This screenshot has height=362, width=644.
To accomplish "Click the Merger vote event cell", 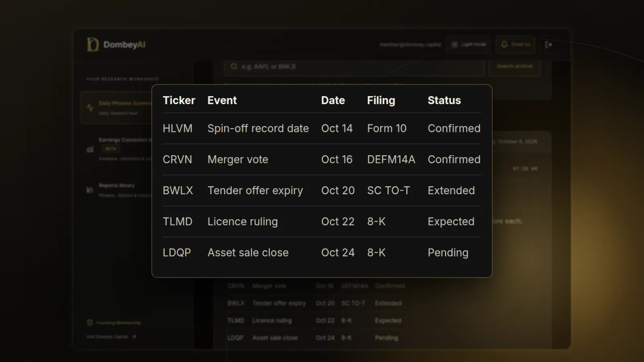I will click(x=238, y=160).
